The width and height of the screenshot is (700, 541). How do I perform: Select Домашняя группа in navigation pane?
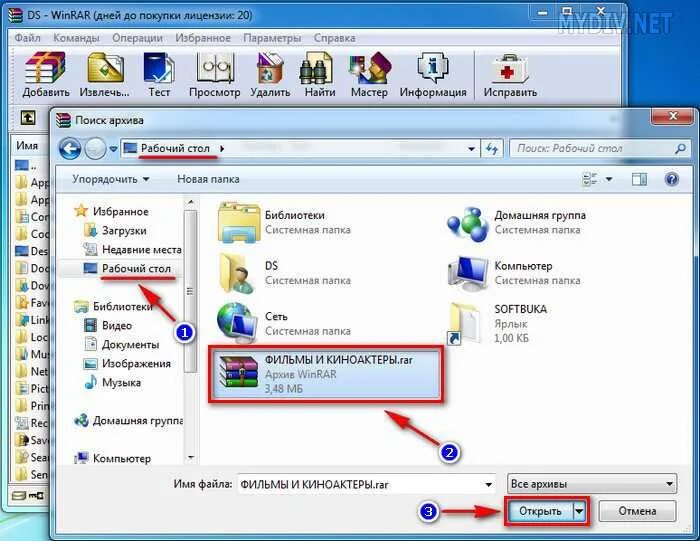(129, 421)
